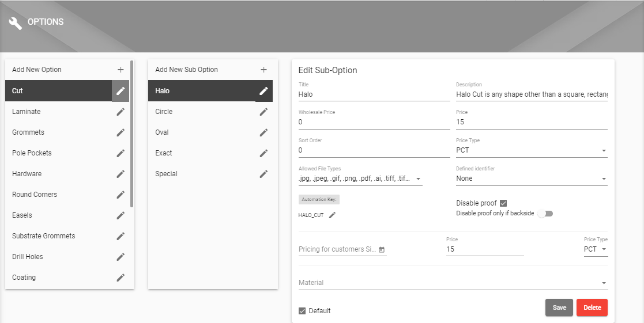644x323 pixels.
Task: Expand the Defined identifier dropdown
Action: (532, 178)
